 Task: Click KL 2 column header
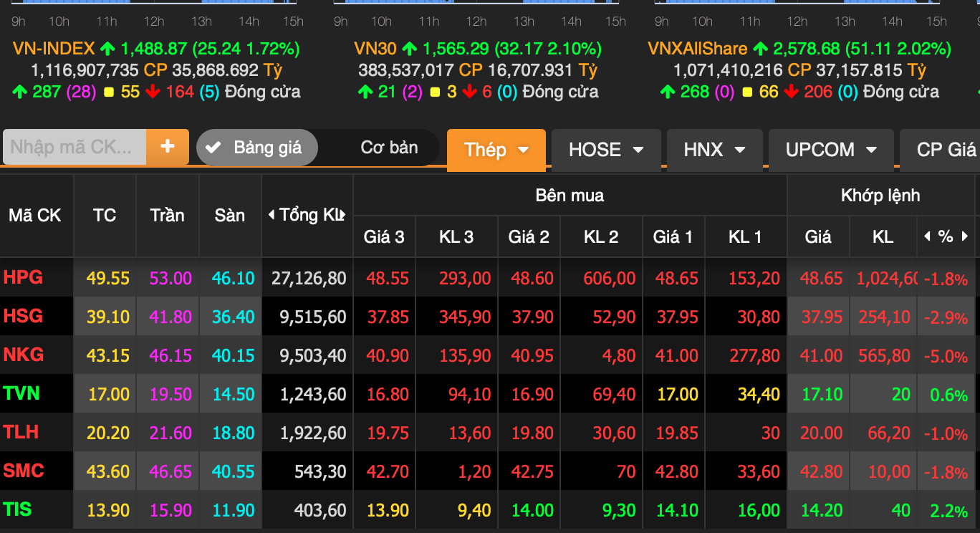coord(601,236)
